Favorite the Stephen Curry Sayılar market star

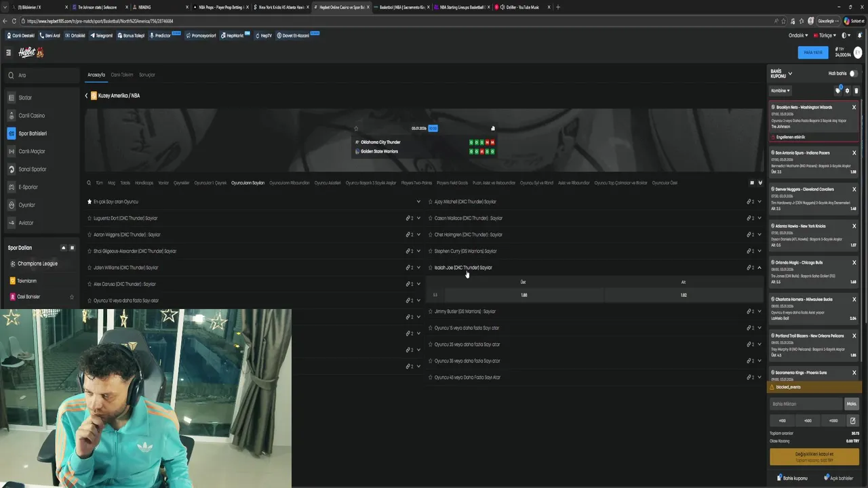pos(430,251)
